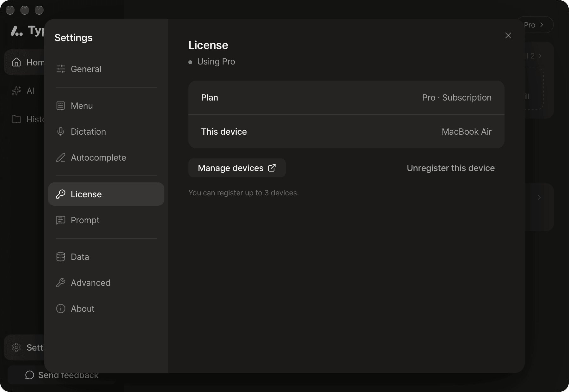The height and width of the screenshot is (392, 569).
Task: Open the Prompt settings section
Action: coord(106,220)
